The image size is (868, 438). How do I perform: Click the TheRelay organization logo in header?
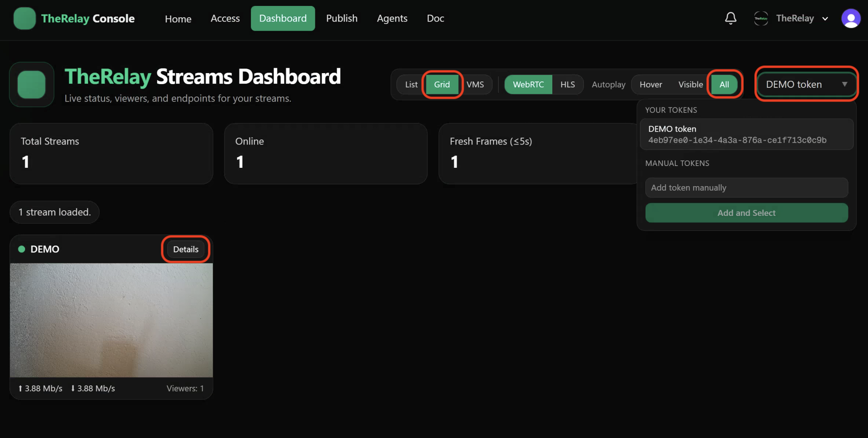coord(761,18)
